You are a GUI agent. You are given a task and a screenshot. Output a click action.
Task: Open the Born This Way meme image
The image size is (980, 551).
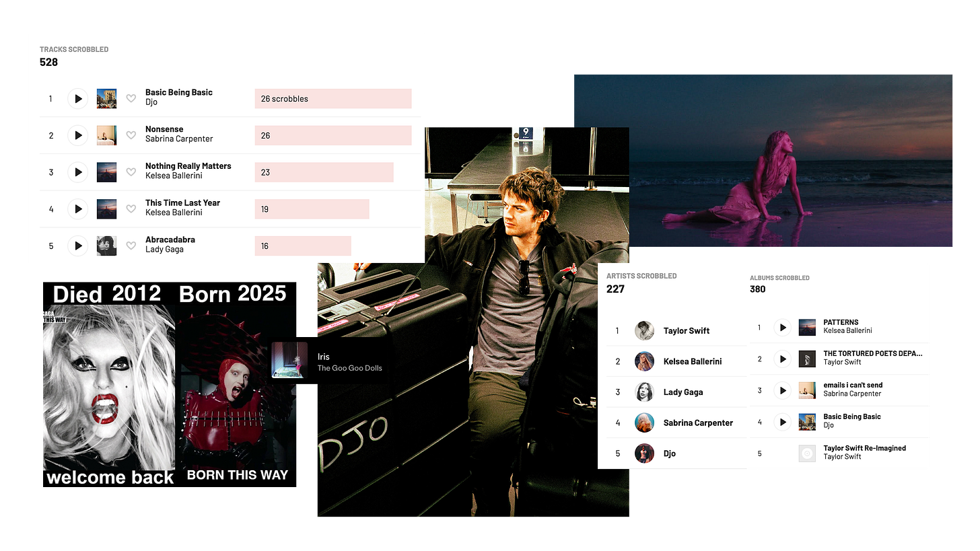coord(170,384)
